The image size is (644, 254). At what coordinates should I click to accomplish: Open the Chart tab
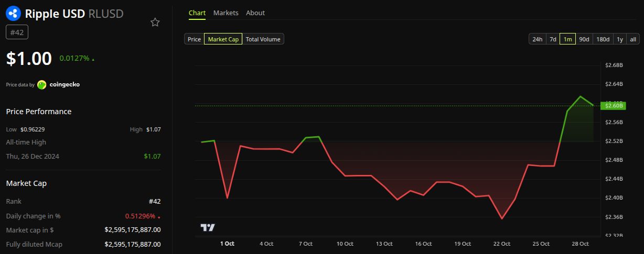click(x=197, y=13)
